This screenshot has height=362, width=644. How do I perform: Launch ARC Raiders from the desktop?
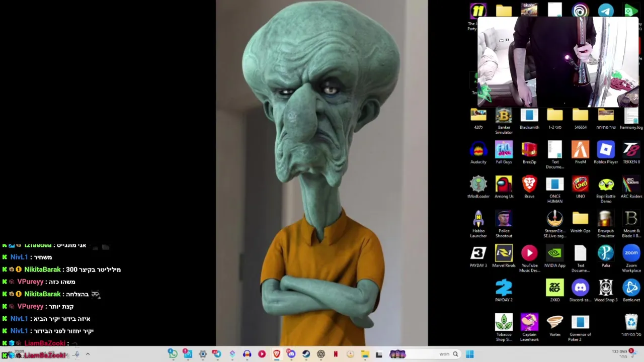coord(631,188)
